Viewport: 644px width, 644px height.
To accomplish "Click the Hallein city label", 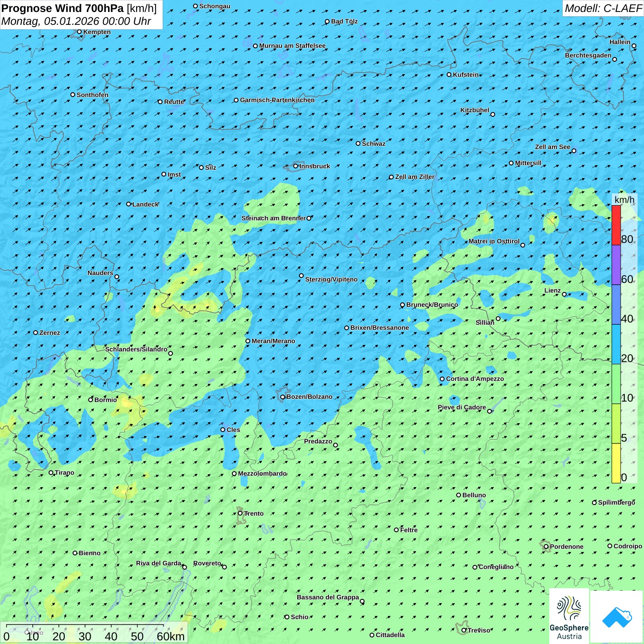I will tap(620, 42).
